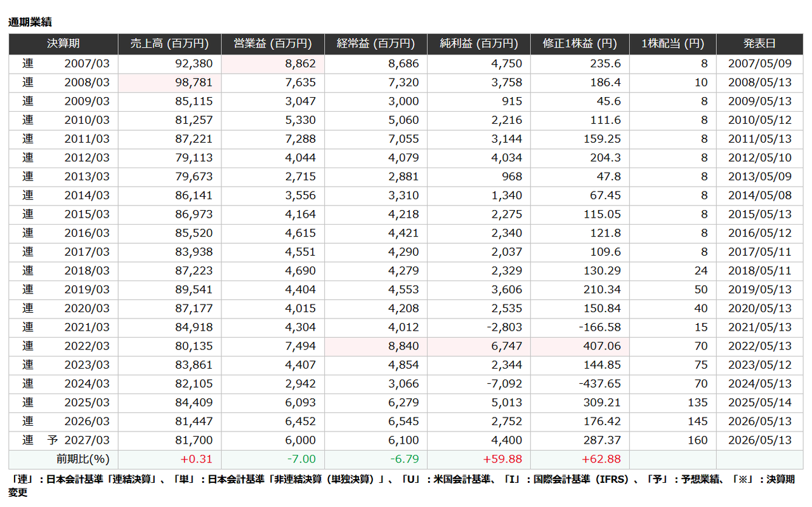Click the accounting standards footnote text

pos(401,486)
